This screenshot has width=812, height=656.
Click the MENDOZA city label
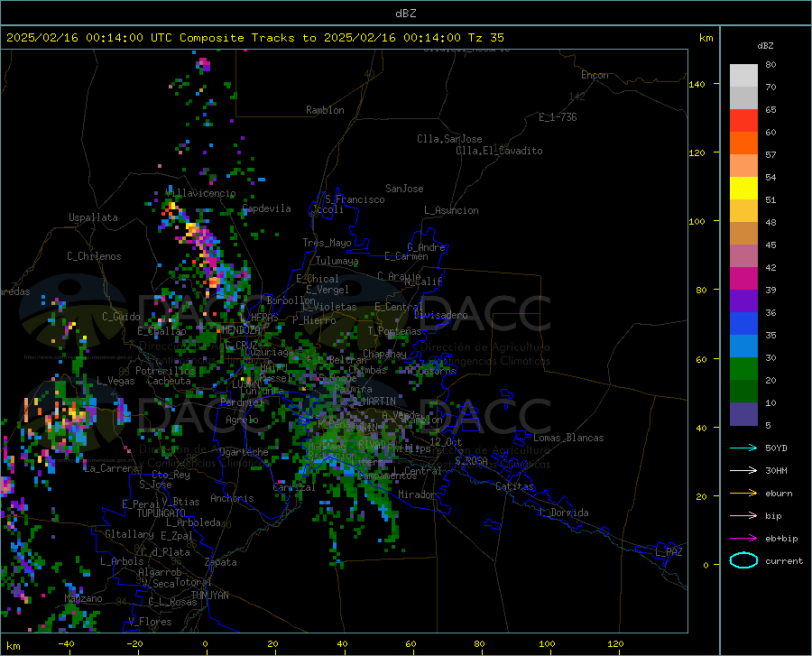tap(241, 330)
